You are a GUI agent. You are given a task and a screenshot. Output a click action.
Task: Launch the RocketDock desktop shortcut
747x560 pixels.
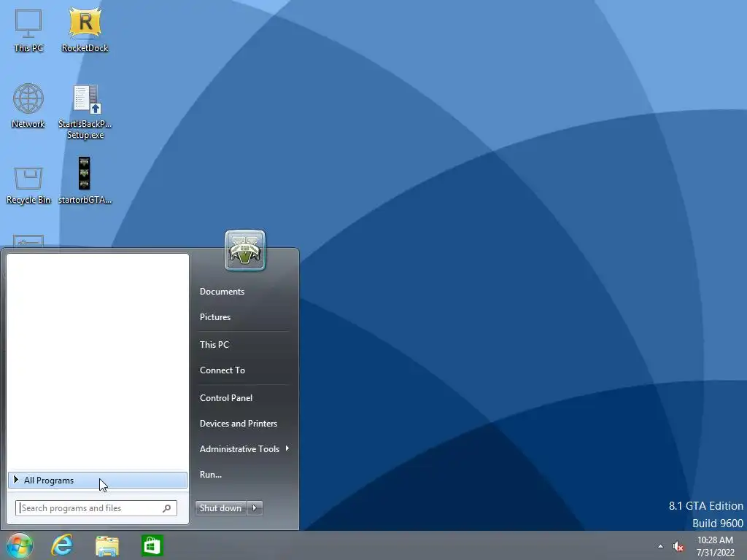coord(85,31)
